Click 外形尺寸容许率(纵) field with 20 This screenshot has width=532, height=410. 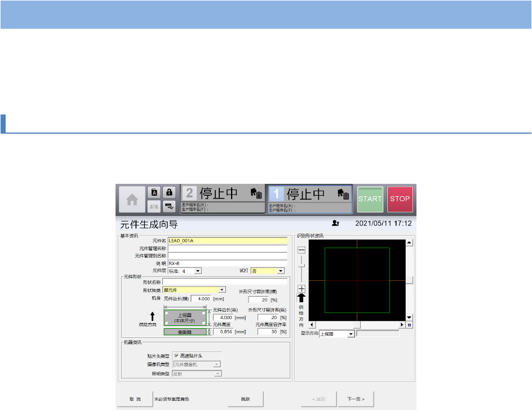coord(268,318)
